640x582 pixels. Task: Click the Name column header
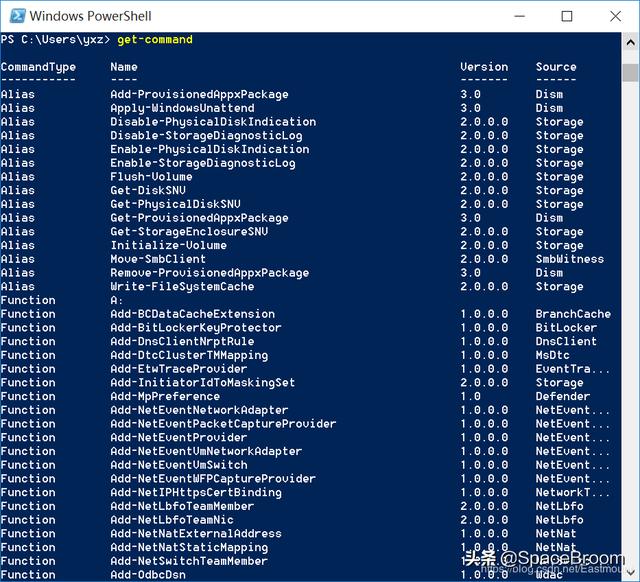click(x=124, y=67)
